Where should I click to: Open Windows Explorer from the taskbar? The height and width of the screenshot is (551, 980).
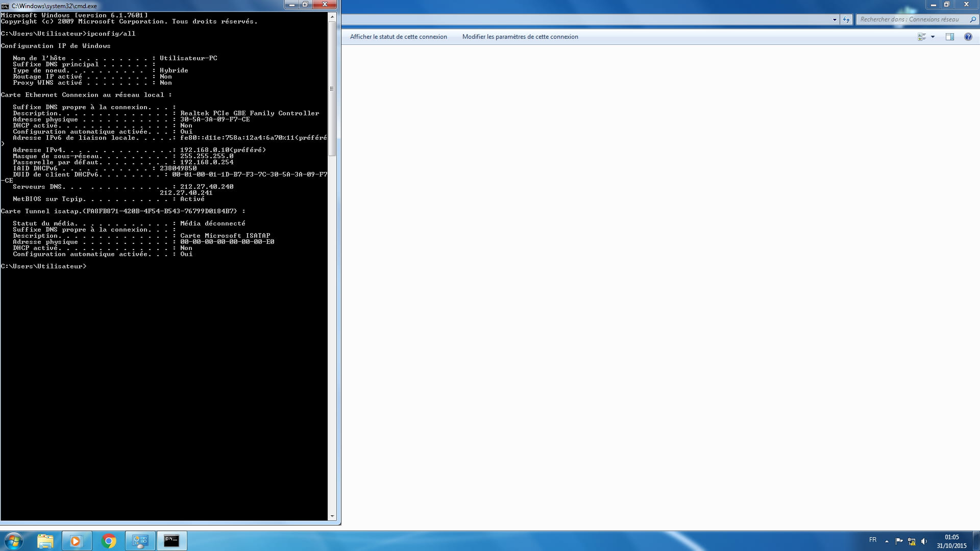tap(45, 541)
